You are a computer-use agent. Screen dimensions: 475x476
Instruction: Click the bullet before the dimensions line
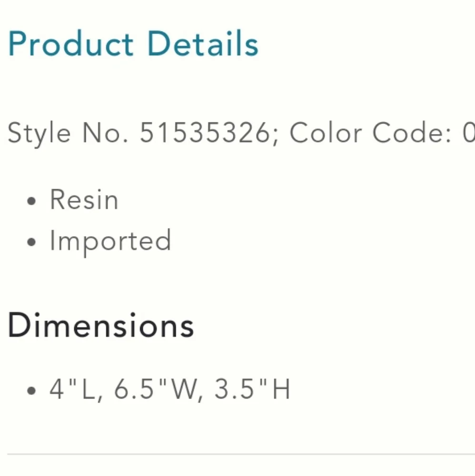coord(31,390)
